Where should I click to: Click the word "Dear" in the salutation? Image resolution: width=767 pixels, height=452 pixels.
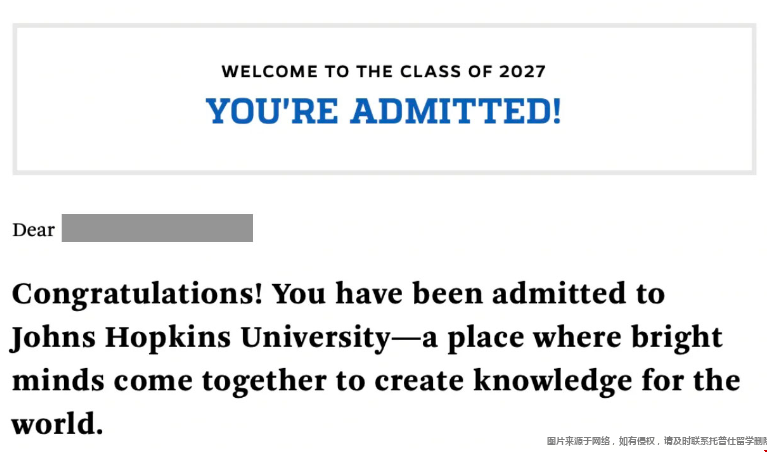coord(33,230)
